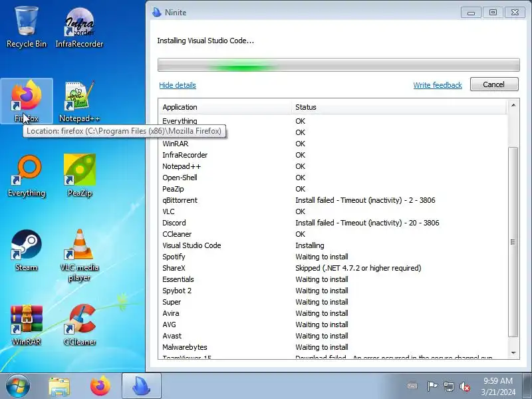
Task: Click the Write feedback link
Action: coord(438,85)
